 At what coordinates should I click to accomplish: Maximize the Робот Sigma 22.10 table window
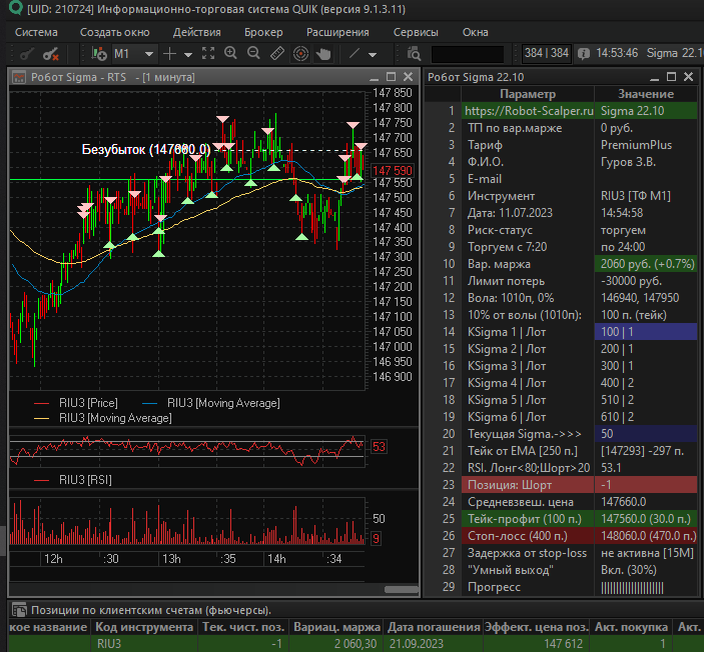click(671, 77)
